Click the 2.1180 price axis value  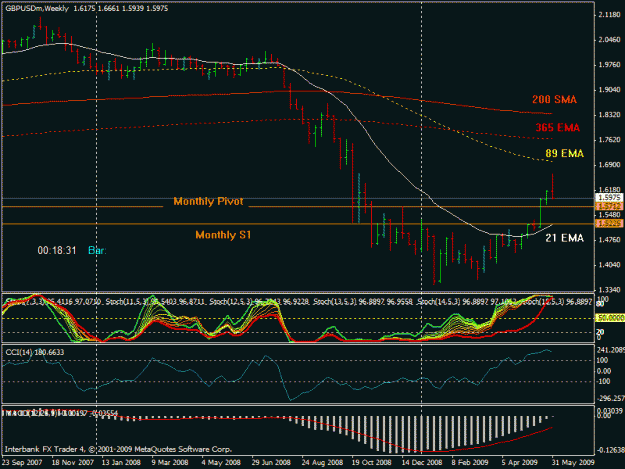tap(609, 15)
